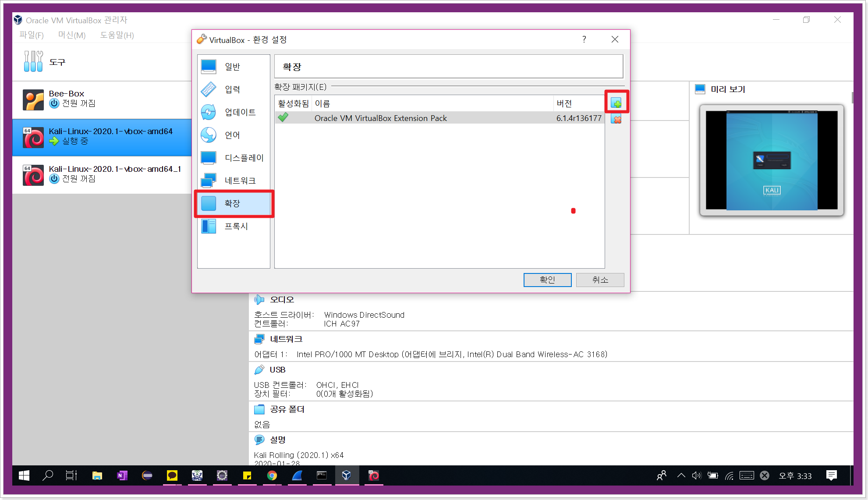Click the 도구 (Tools) icon in the manager
This screenshot has width=868, height=500.
click(34, 61)
